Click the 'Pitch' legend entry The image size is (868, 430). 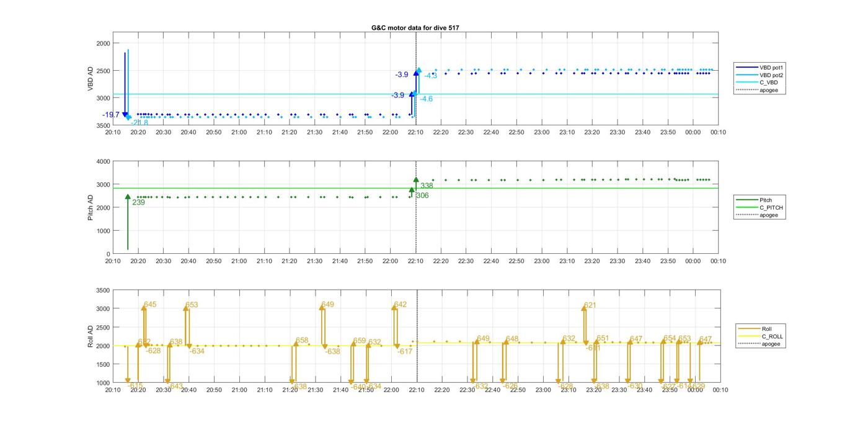point(766,200)
